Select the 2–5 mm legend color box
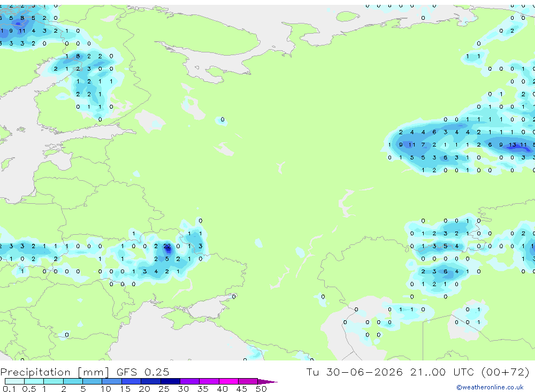535x392 pixels. pyautogui.click(x=73, y=381)
